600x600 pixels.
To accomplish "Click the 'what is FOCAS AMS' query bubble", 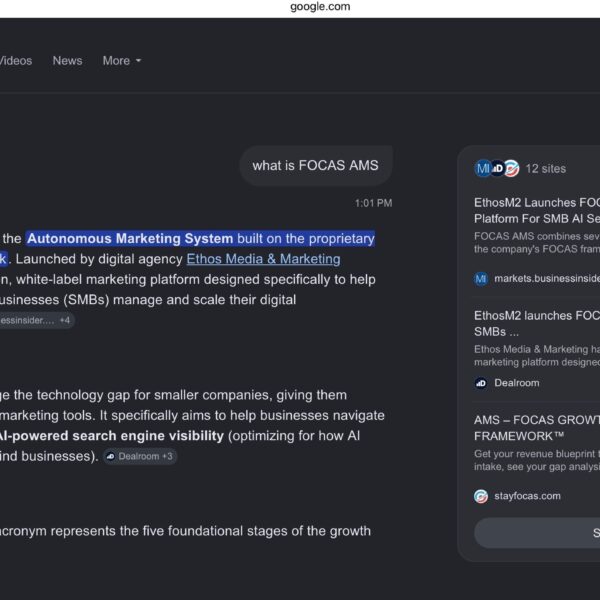I will coord(316,166).
